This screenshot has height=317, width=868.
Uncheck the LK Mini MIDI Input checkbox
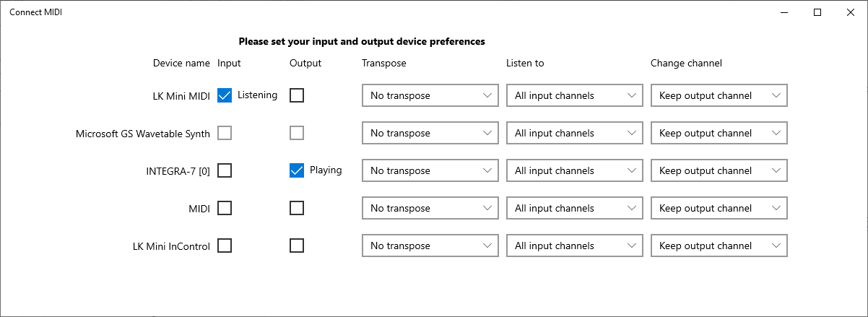tap(225, 95)
